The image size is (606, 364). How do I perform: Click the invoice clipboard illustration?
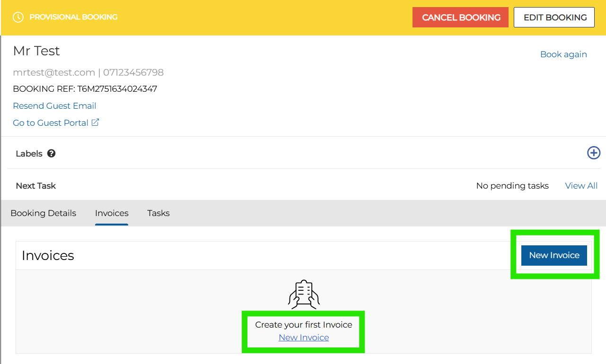pos(304,294)
